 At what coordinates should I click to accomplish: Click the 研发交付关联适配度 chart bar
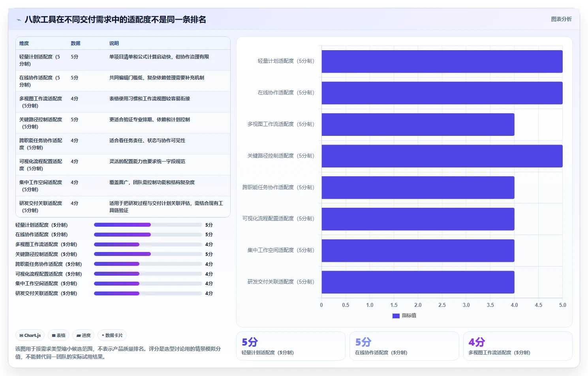pyautogui.click(x=418, y=282)
